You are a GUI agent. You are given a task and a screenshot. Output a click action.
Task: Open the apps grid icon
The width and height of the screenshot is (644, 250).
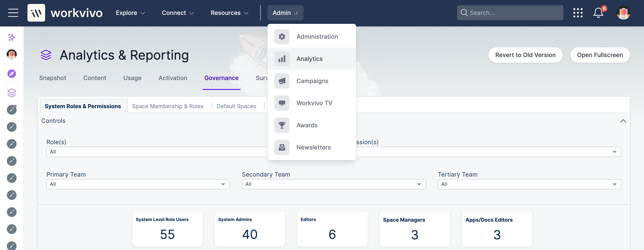tap(578, 13)
